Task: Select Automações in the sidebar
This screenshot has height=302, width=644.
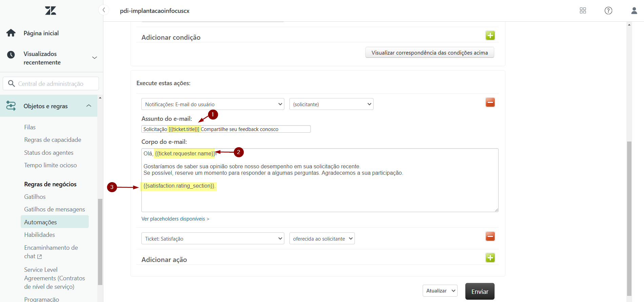Action: click(41, 222)
